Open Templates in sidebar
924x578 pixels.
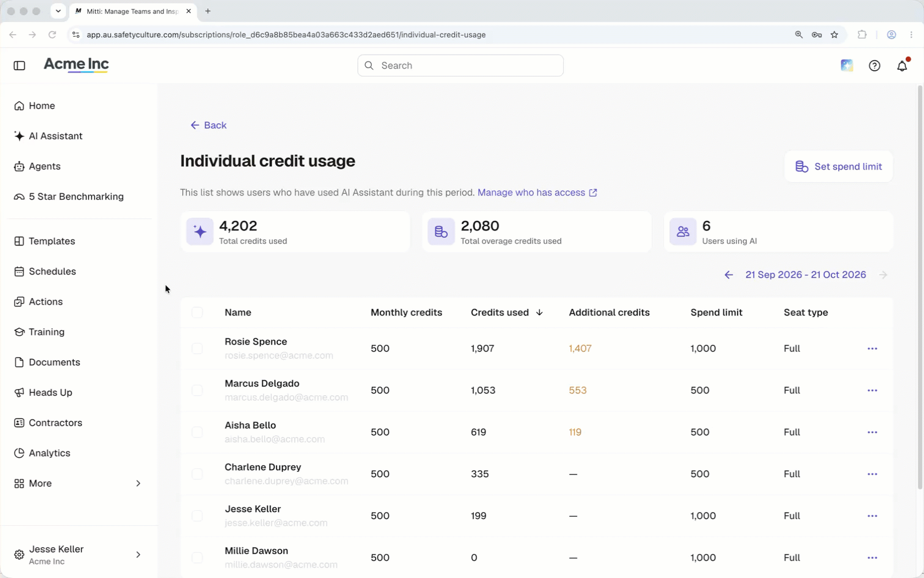(45, 241)
